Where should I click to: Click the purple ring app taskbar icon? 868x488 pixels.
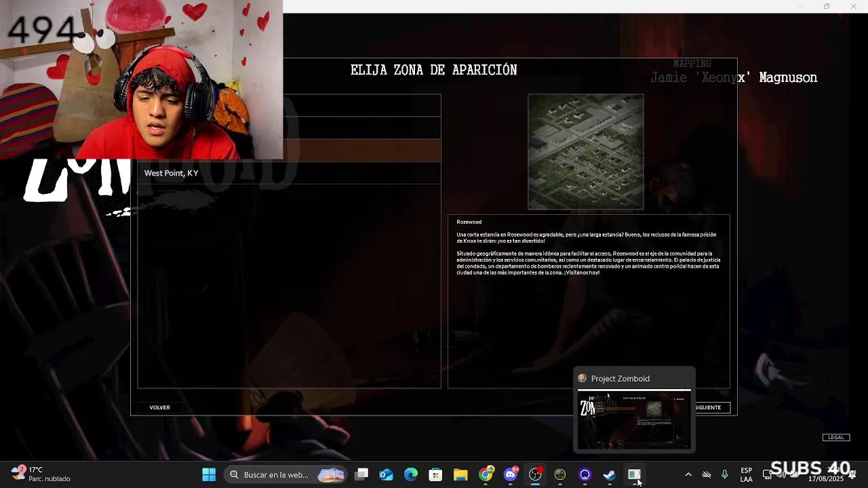click(585, 474)
